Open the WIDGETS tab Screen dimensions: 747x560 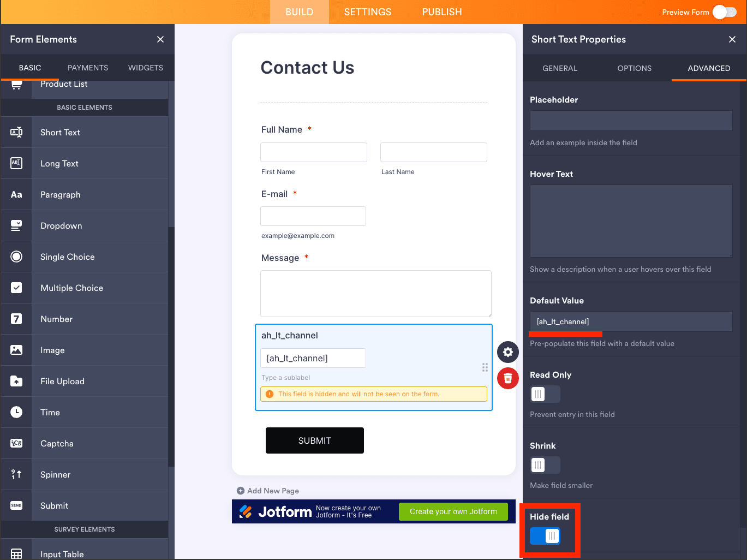(x=145, y=68)
